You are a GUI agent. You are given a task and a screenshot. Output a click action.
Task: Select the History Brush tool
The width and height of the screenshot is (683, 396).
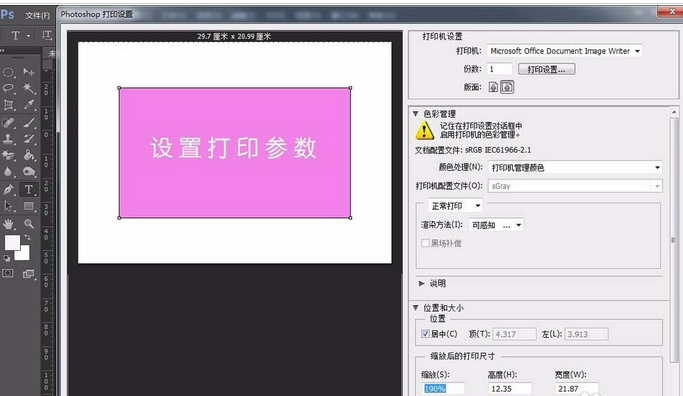coord(29,139)
